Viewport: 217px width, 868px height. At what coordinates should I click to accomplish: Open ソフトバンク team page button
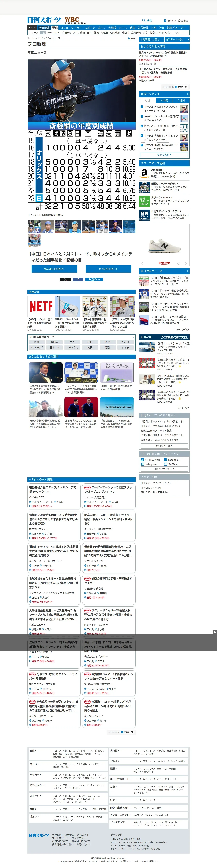point(37,347)
